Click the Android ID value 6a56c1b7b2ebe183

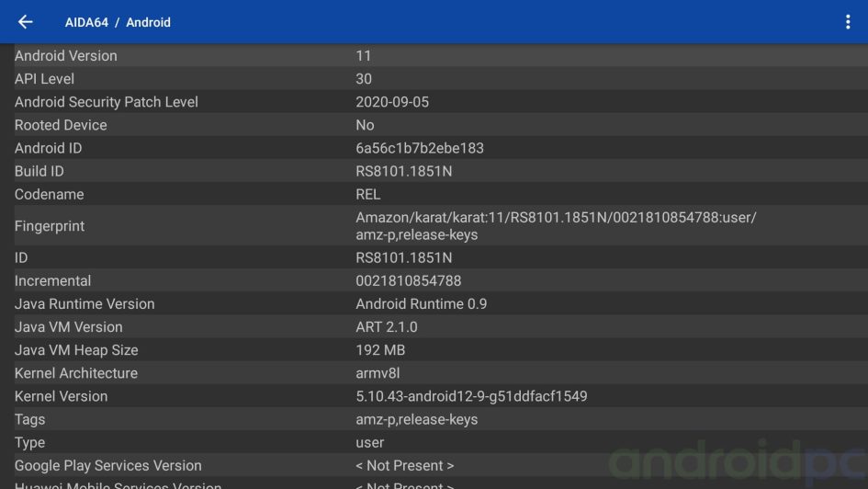420,148
